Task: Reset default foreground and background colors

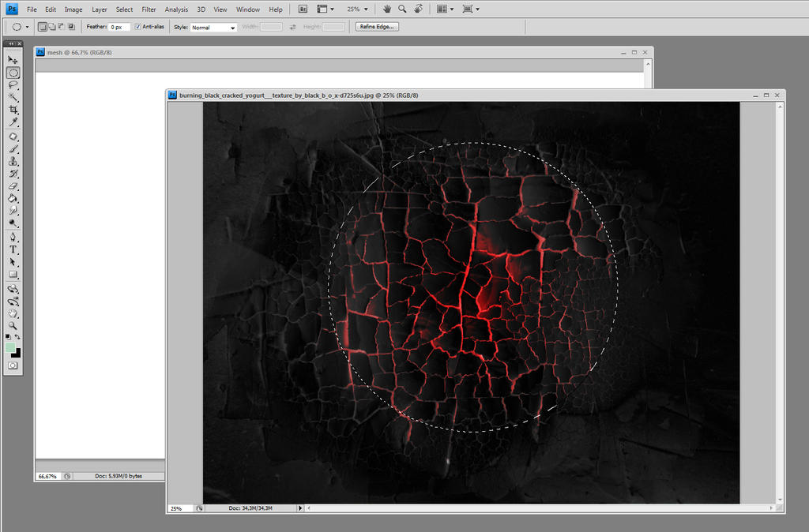Action: (8, 336)
